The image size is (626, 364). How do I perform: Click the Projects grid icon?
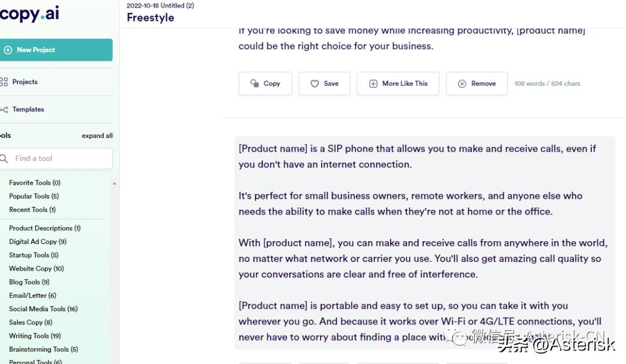4,82
